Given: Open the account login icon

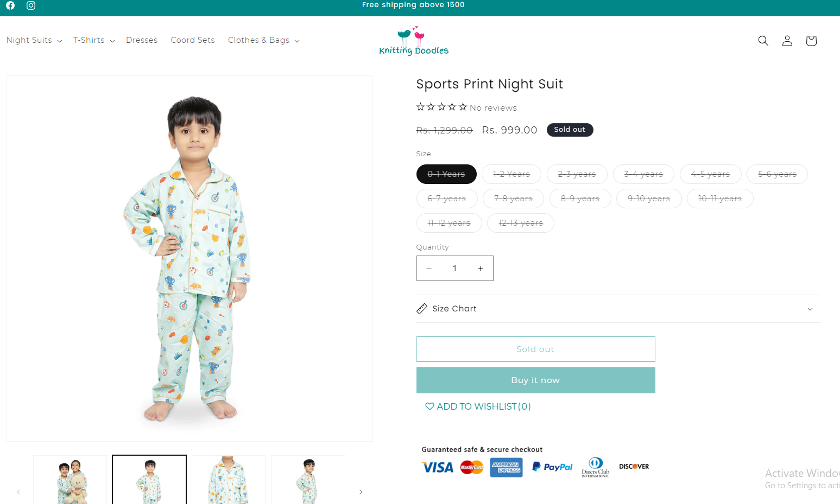Looking at the screenshot, I should (x=787, y=41).
